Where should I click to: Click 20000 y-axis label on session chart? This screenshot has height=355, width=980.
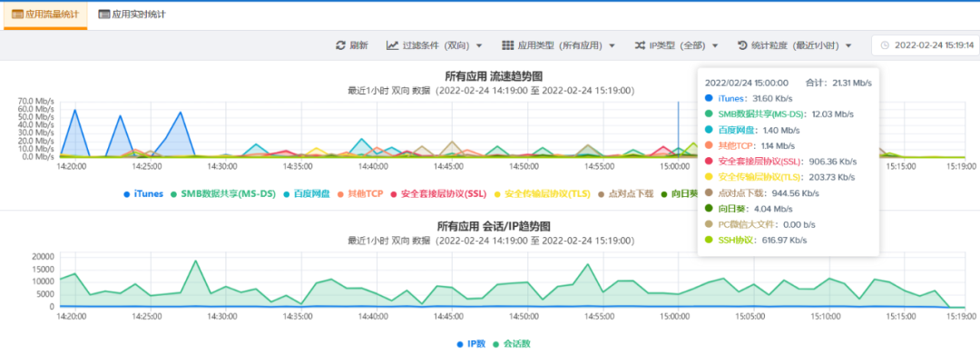point(44,257)
